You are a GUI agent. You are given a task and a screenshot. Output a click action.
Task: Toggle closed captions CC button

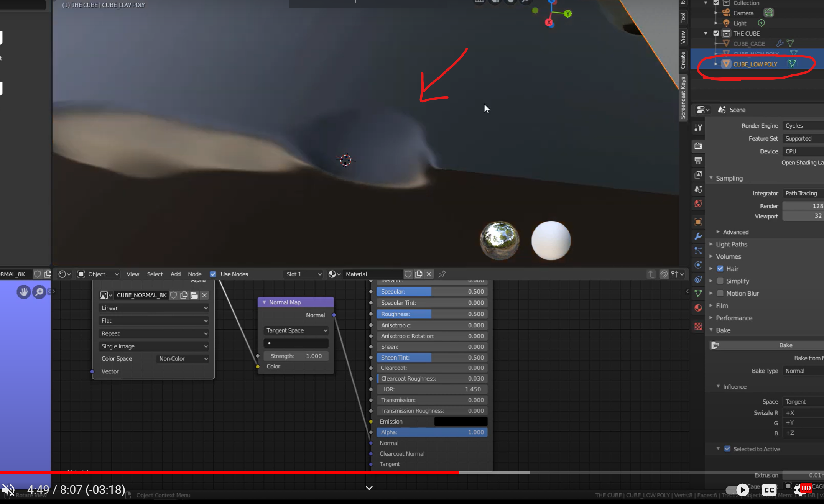[x=769, y=490]
